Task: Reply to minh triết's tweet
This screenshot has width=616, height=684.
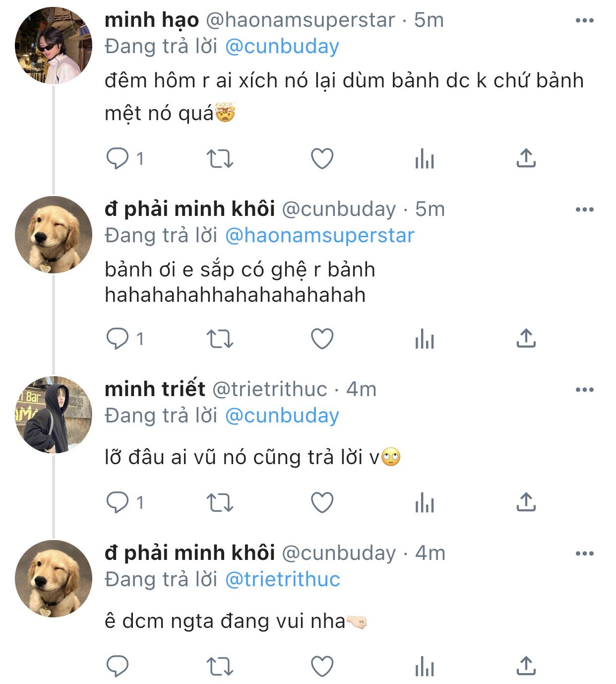Action: [118, 503]
